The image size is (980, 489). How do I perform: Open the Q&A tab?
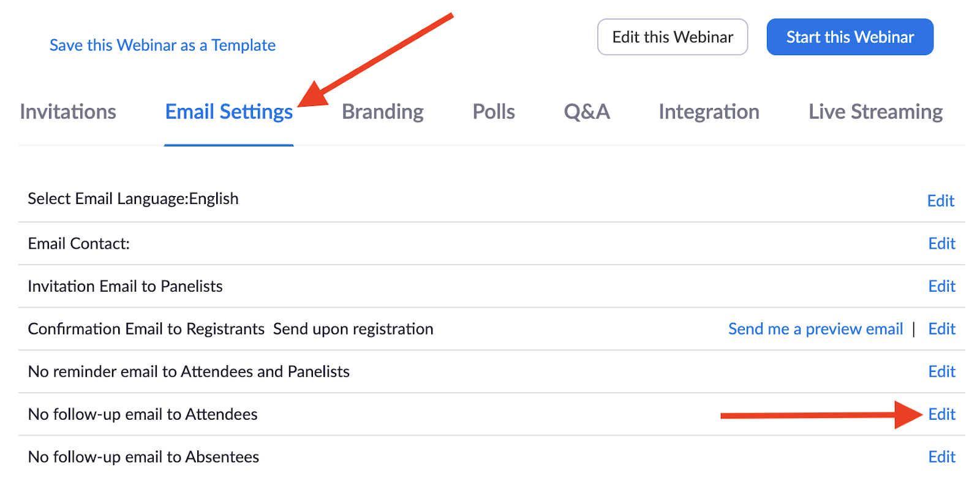[586, 112]
